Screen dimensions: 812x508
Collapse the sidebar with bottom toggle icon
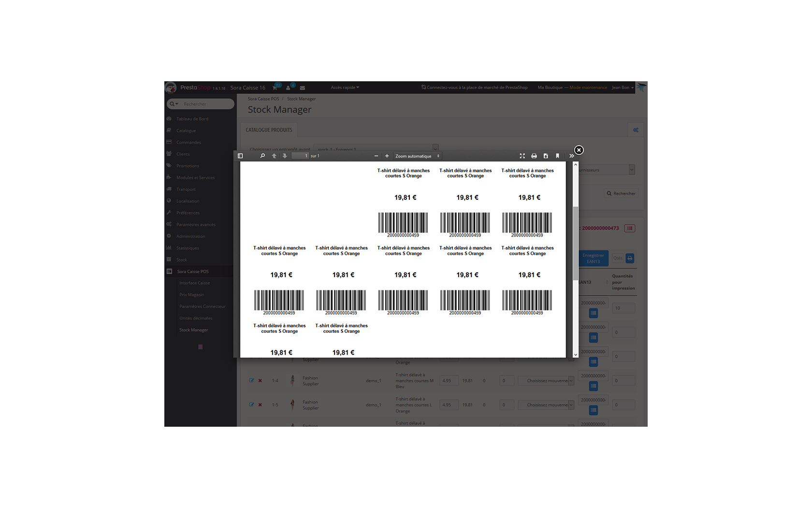point(200,347)
